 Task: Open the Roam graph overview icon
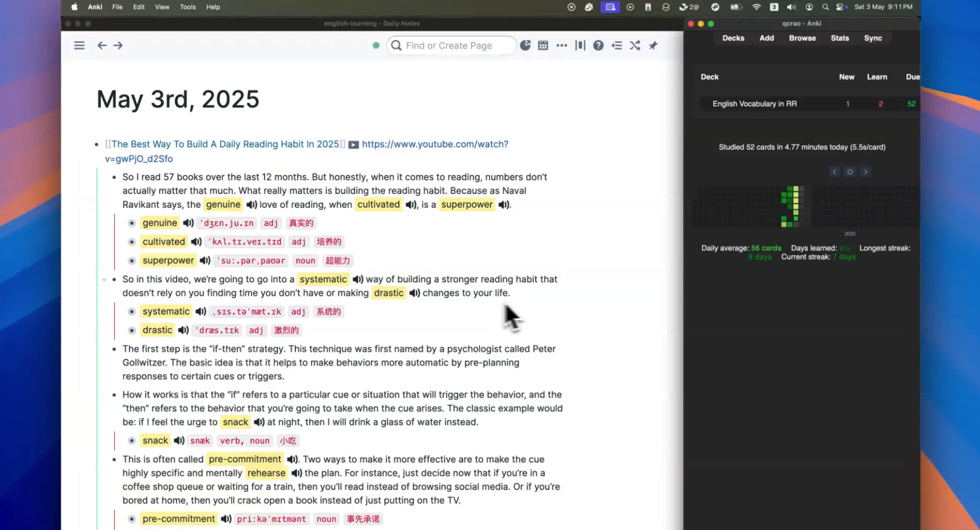525,45
